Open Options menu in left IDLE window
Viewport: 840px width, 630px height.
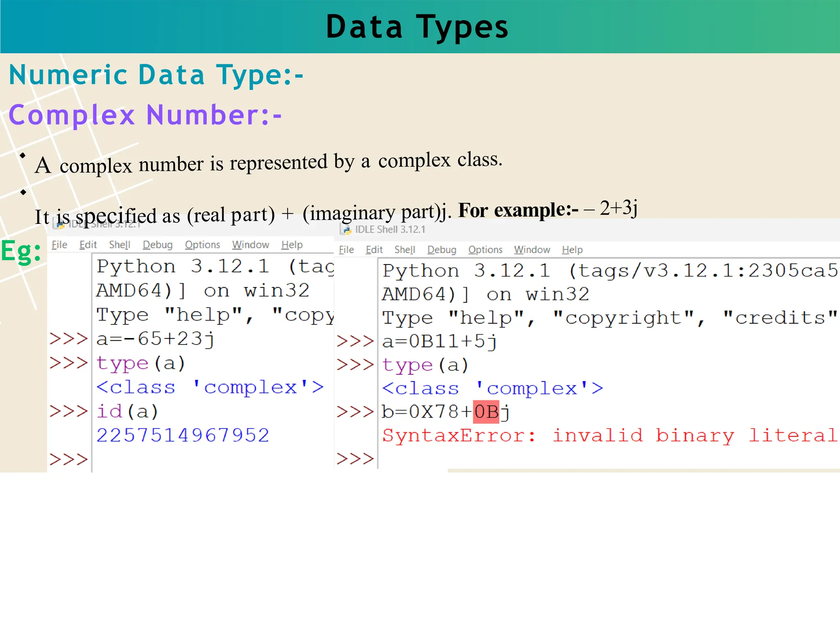coord(202,245)
